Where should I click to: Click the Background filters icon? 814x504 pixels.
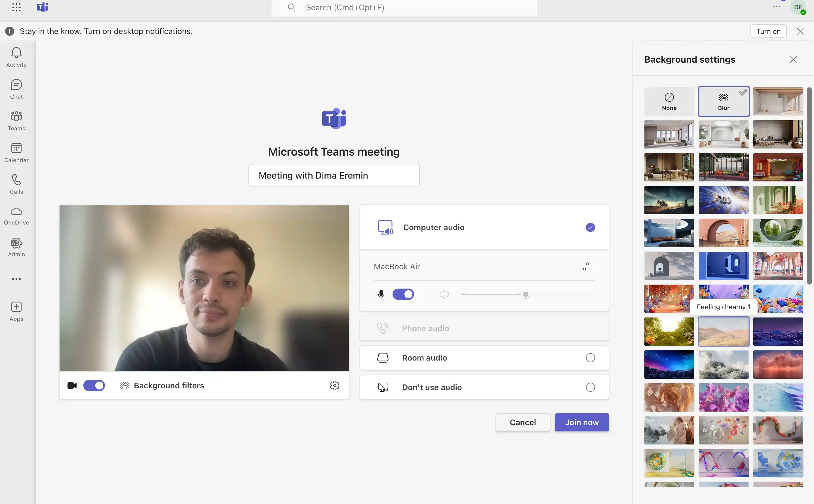tap(124, 386)
